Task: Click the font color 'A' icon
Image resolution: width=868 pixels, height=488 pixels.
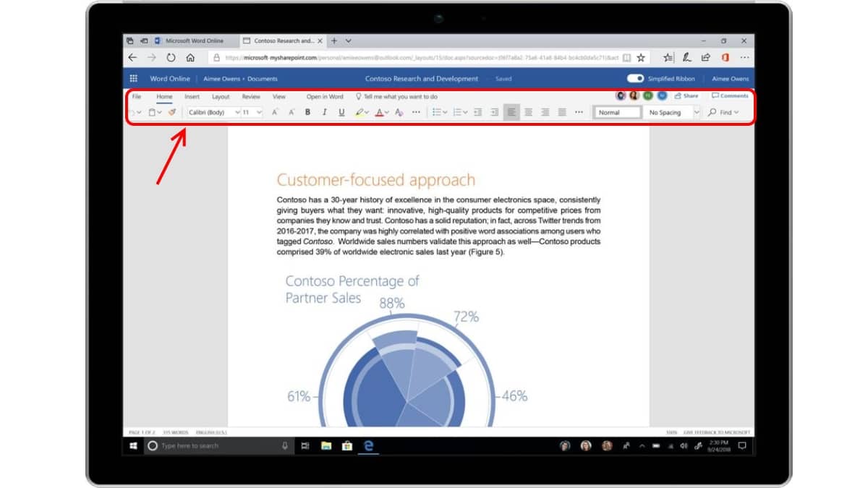Action: click(379, 112)
